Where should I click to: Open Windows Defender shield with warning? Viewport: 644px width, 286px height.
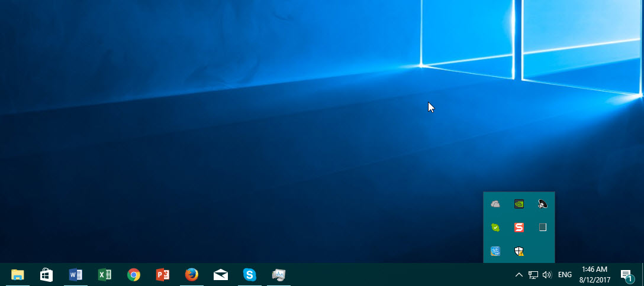click(519, 252)
